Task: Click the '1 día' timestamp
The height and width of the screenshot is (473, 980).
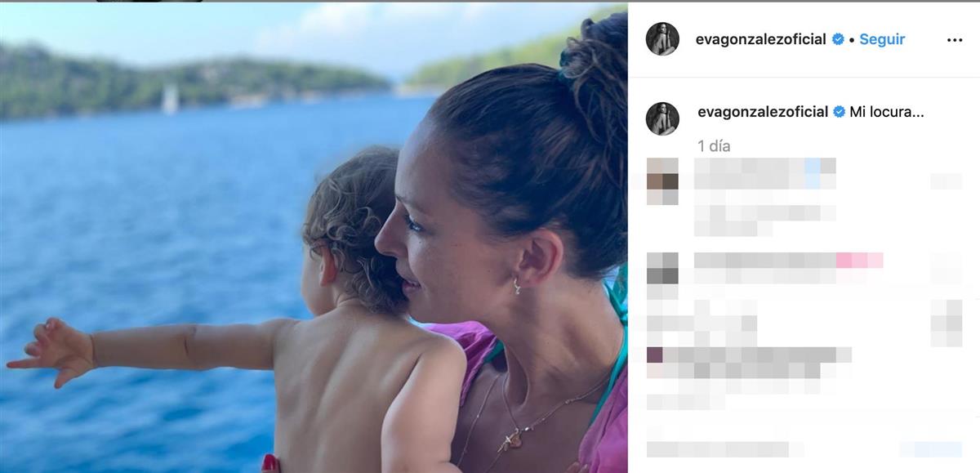Action: click(x=714, y=146)
